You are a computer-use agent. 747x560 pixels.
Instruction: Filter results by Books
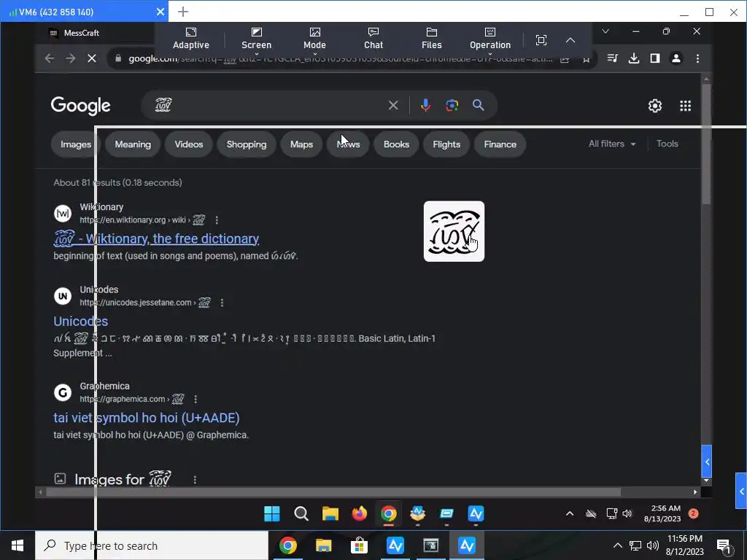click(x=396, y=144)
